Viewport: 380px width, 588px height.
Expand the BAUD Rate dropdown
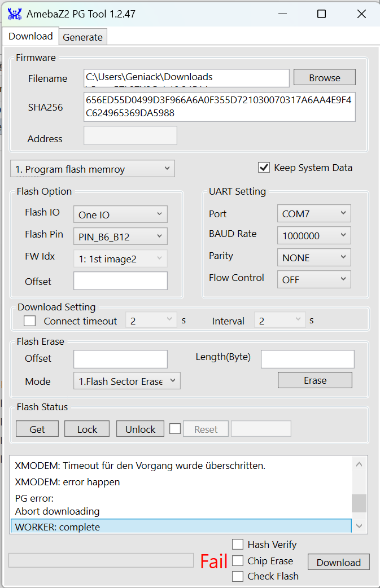(x=314, y=235)
